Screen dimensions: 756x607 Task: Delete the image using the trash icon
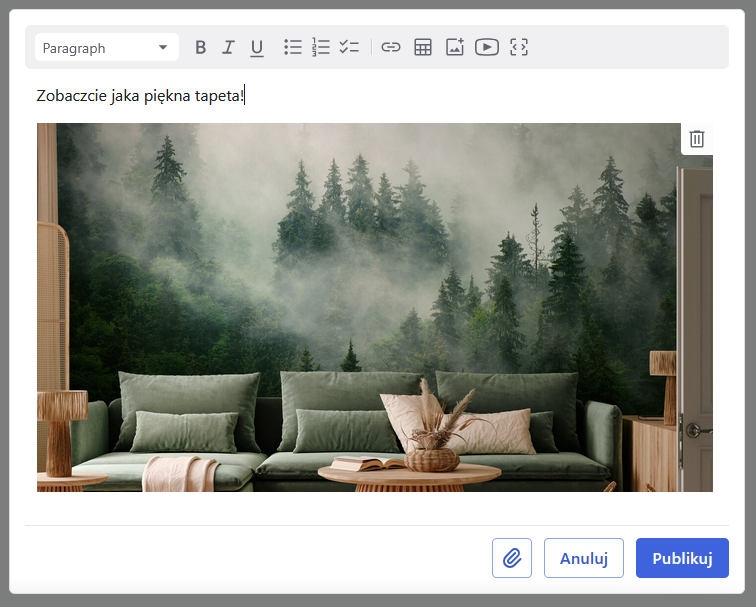697,139
